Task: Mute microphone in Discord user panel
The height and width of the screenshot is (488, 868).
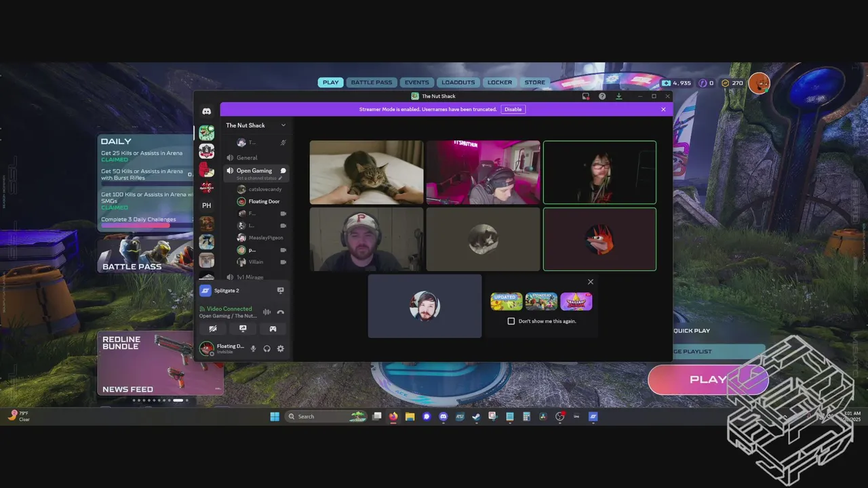Action: (x=253, y=349)
